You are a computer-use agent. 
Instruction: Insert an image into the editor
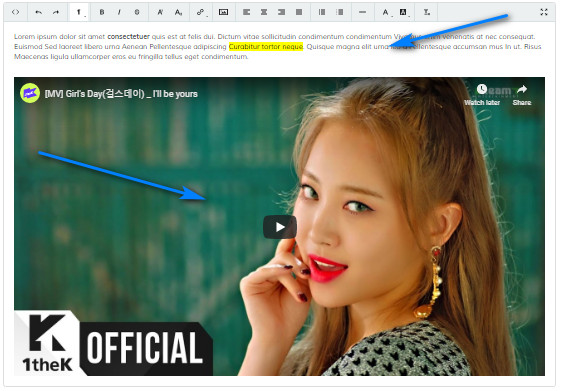point(224,12)
